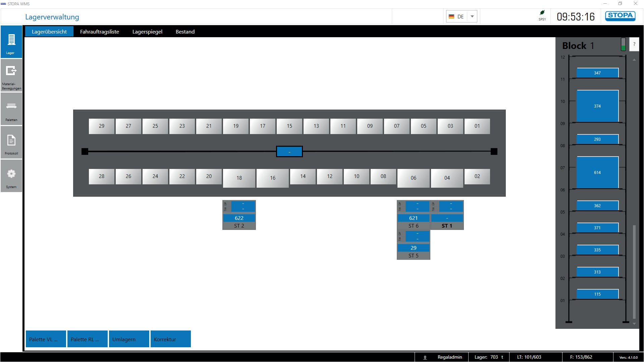Click the Umlagern button
644x362 pixels.
click(x=129, y=339)
